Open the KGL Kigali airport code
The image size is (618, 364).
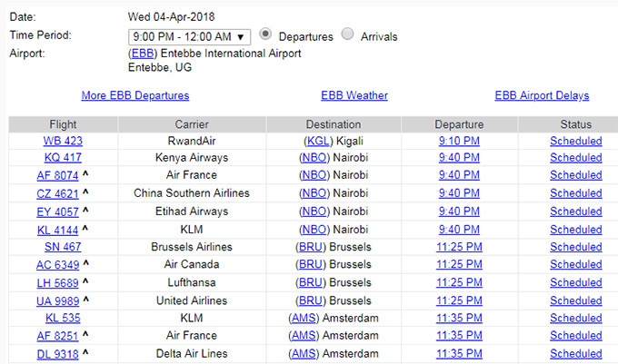(x=318, y=141)
